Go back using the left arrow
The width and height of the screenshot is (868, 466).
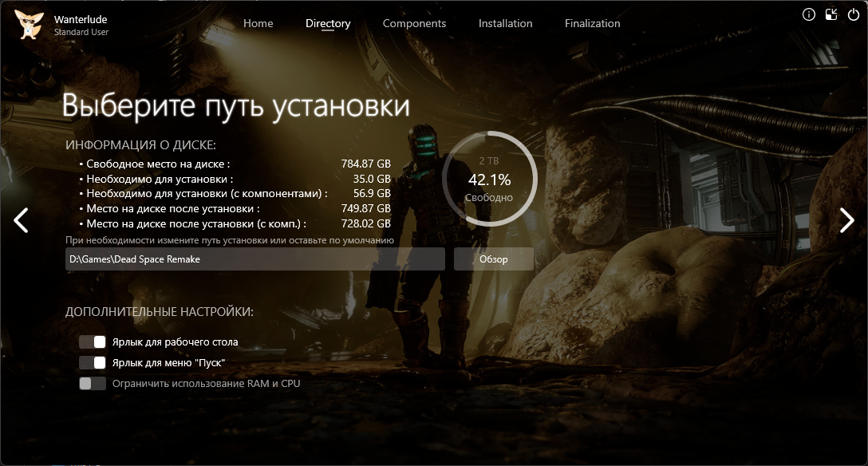(x=22, y=220)
